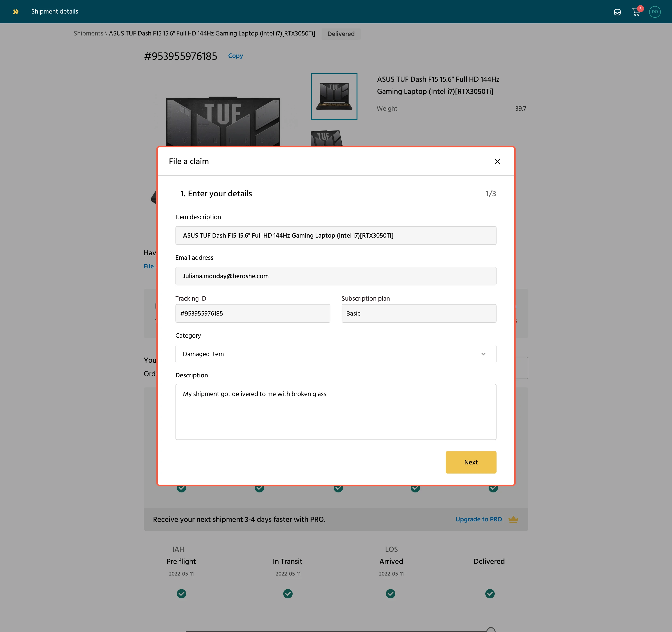Copy the tracking number

[235, 56]
